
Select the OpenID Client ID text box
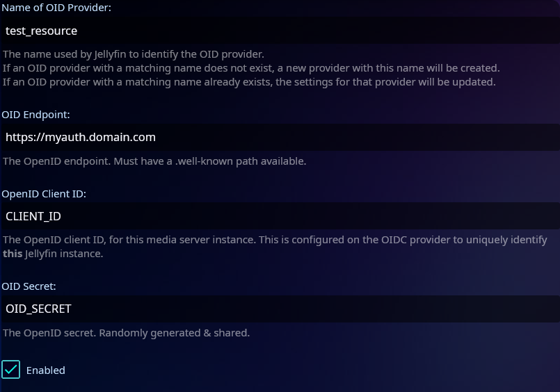(278, 216)
